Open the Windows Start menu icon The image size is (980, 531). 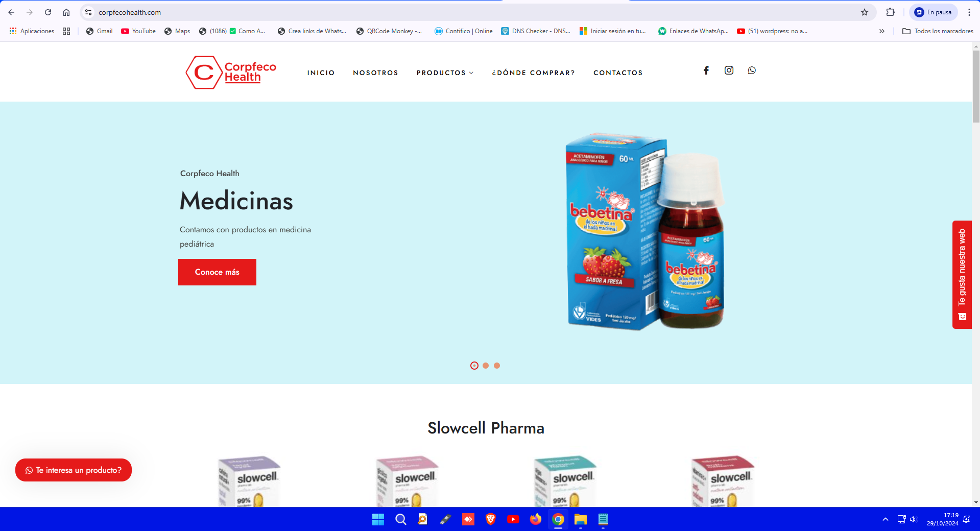coord(378,519)
